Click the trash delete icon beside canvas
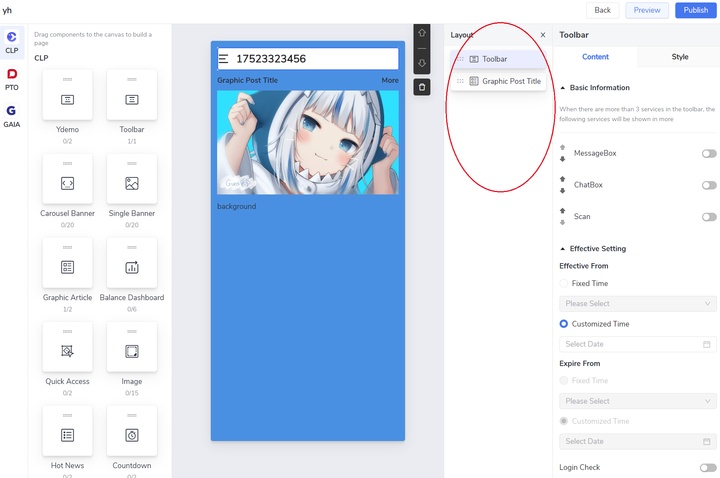 click(x=422, y=88)
